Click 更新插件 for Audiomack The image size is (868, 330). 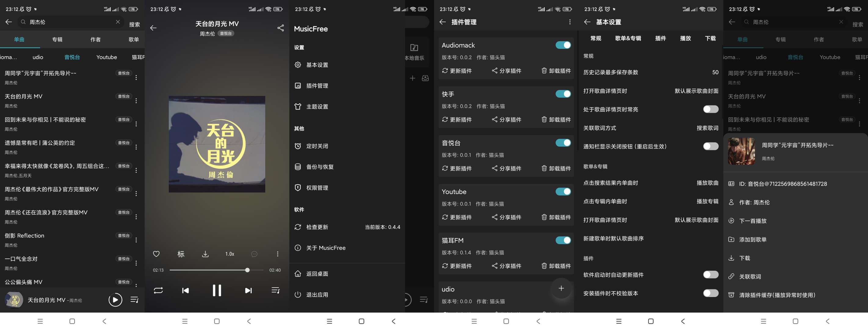click(457, 71)
